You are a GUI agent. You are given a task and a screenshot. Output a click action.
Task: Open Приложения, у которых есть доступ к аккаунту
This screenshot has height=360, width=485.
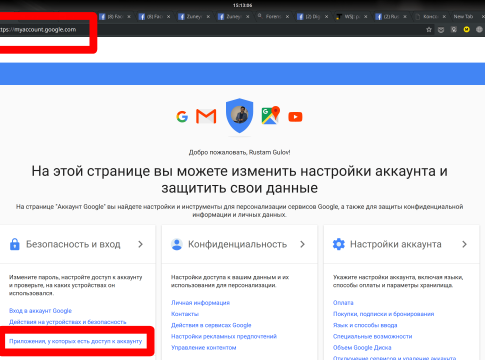(76, 341)
